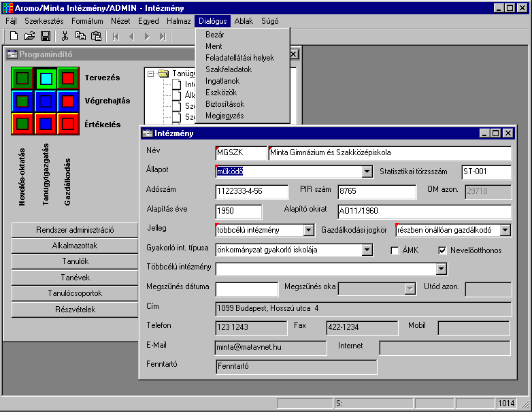Open the Többcélú intézmény dropdown arrow
The height and width of the screenshot is (413, 532).
[x=441, y=269]
